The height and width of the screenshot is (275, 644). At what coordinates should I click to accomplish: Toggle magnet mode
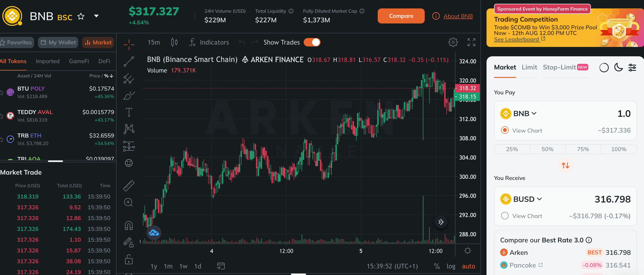(129, 225)
